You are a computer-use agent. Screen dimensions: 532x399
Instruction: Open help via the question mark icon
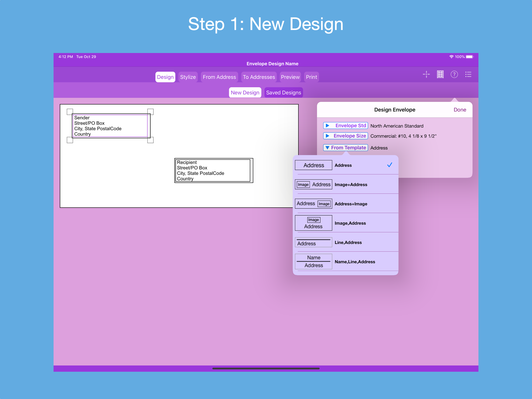pyautogui.click(x=454, y=74)
